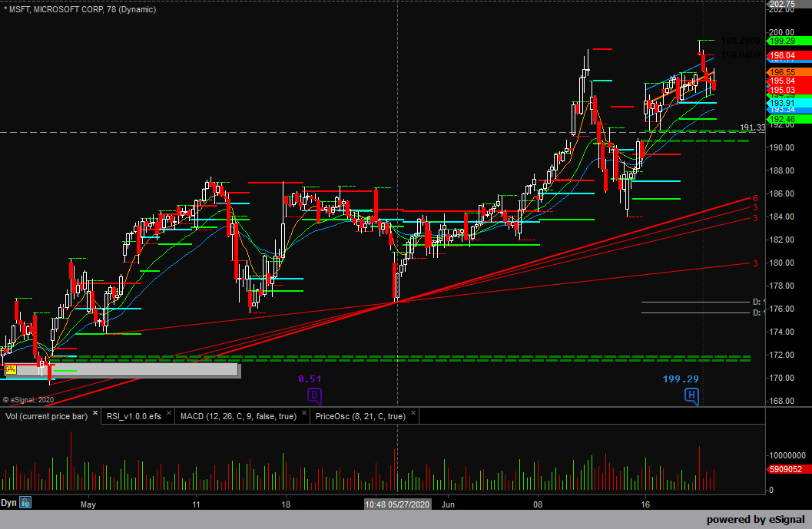The height and width of the screenshot is (529, 812).
Task: Click the 180.00 price axis label
Action: click(781, 263)
